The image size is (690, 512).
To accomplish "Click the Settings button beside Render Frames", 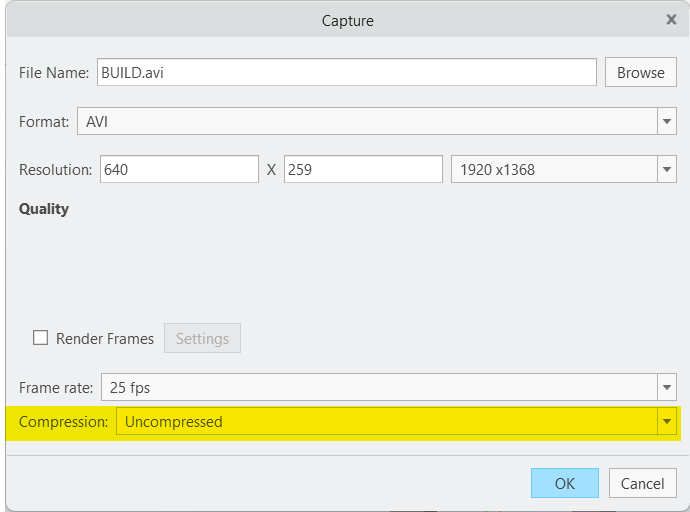I will coord(202,339).
